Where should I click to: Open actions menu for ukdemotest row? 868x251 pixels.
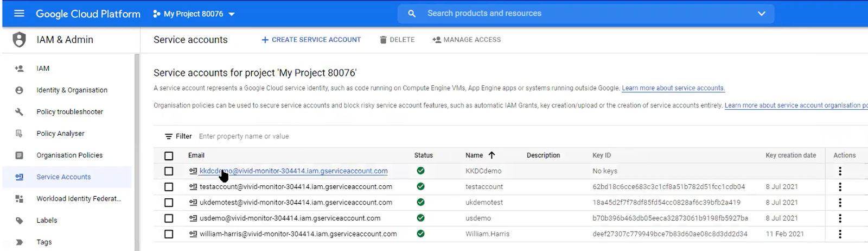840,203
